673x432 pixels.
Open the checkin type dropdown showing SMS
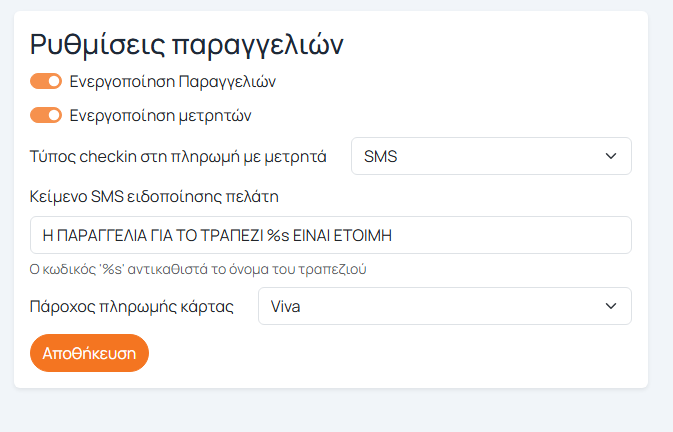point(490,156)
